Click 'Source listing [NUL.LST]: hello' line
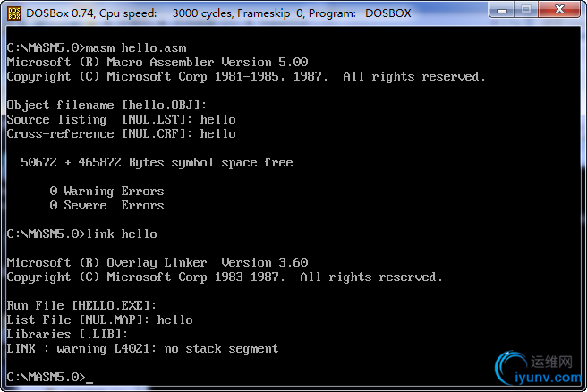The height and width of the screenshot is (392, 587). 122,119
